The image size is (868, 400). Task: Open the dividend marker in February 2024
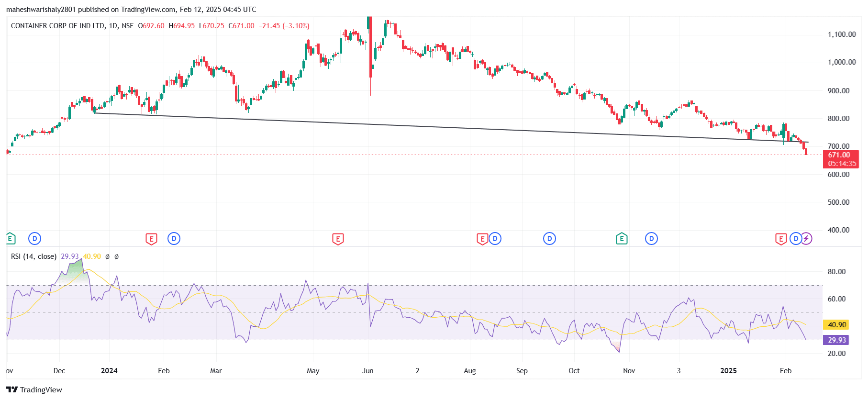tap(174, 238)
